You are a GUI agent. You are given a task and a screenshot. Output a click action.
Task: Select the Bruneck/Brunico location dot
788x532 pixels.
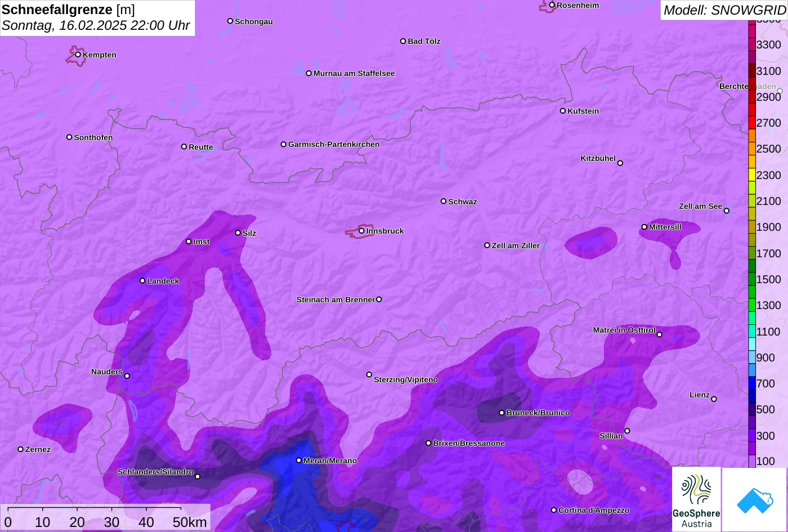click(x=502, y=413)
